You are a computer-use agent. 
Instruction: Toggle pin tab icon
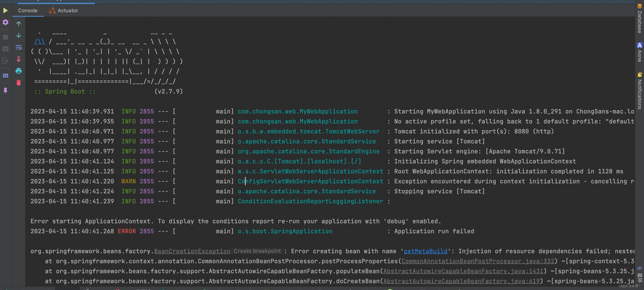[5, 90]
